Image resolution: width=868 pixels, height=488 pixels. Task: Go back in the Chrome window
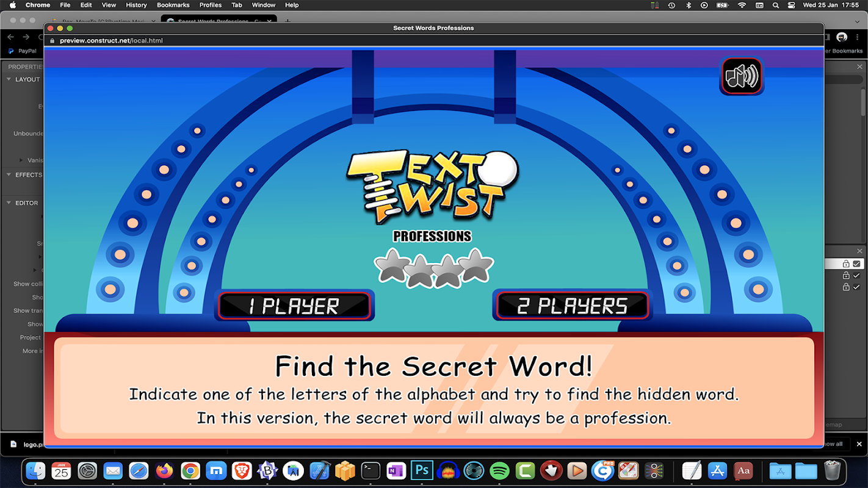point(10,37)
